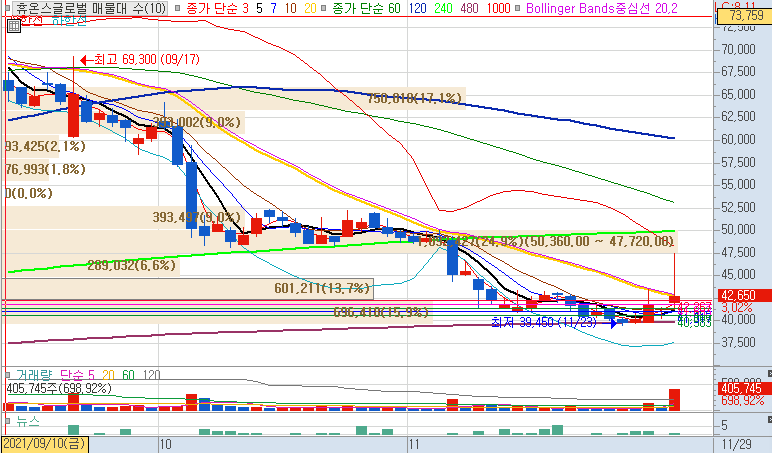
Task: Open the data table grid icon
Action: click(14, 26)
